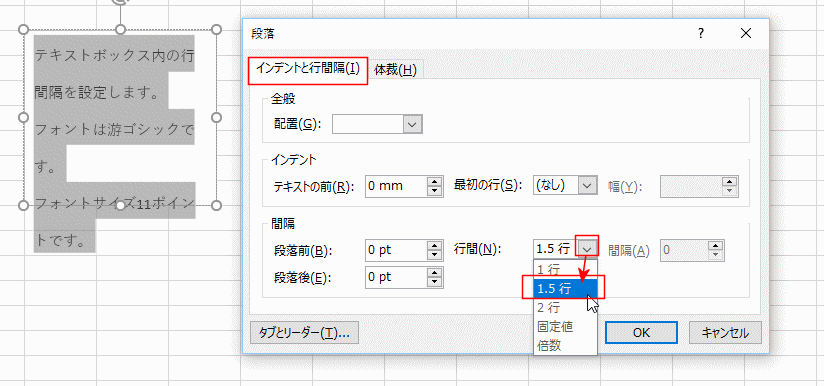The height and width of the screenshot is (386, 824).
Task: Select 1.5 行 in the line spacing list
Action: [x=565, y=288]
